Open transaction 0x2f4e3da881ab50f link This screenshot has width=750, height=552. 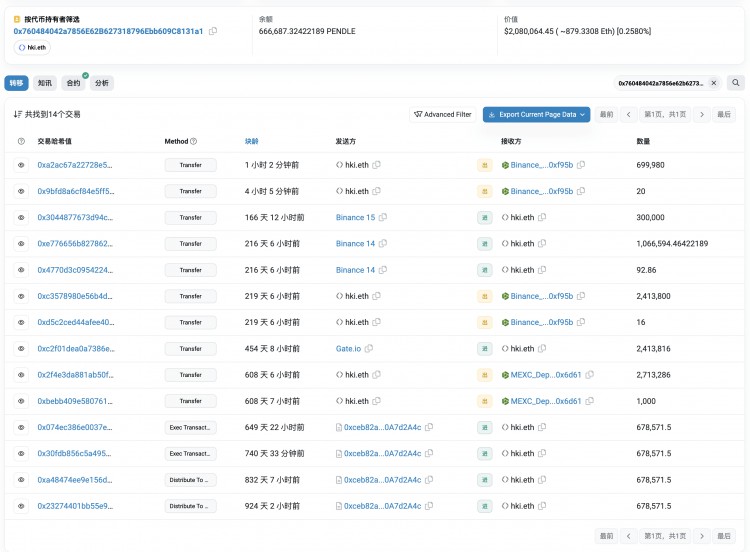(76, 375)
